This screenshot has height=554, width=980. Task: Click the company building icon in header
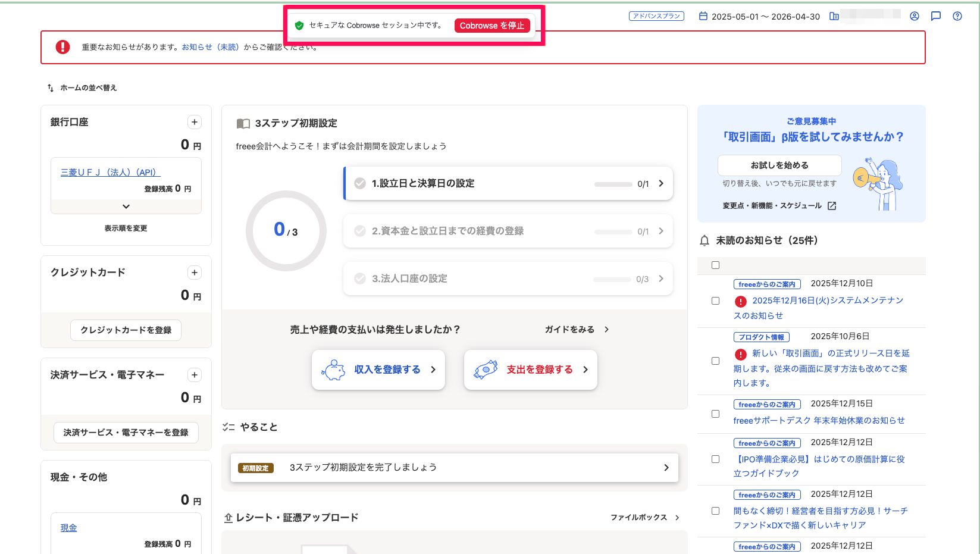click(834, 16)
